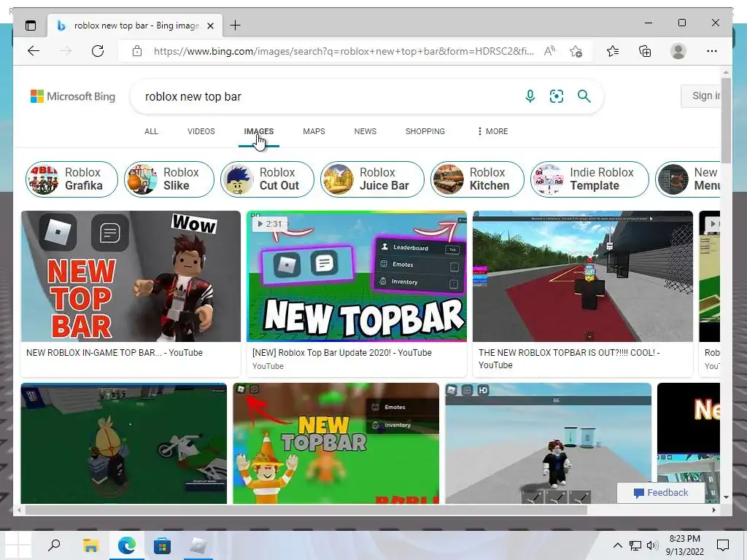Open the Windows Start button

click(18, 545)
